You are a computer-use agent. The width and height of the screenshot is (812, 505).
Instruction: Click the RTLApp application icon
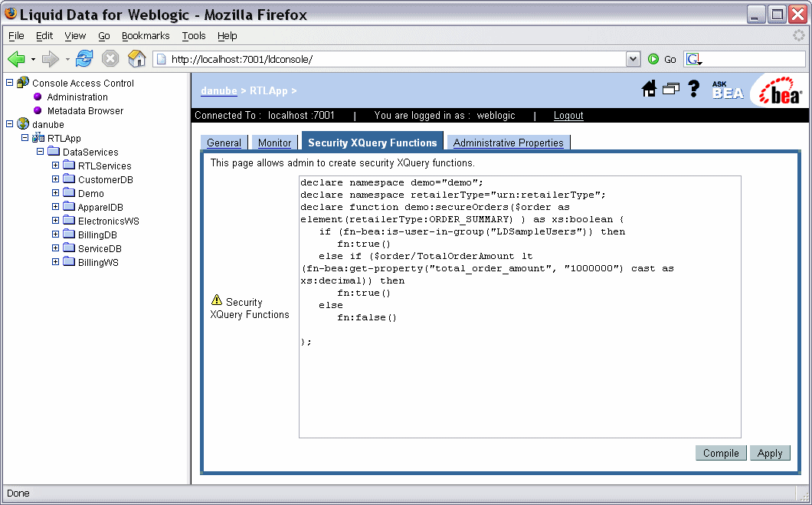(x=38, y=138)
